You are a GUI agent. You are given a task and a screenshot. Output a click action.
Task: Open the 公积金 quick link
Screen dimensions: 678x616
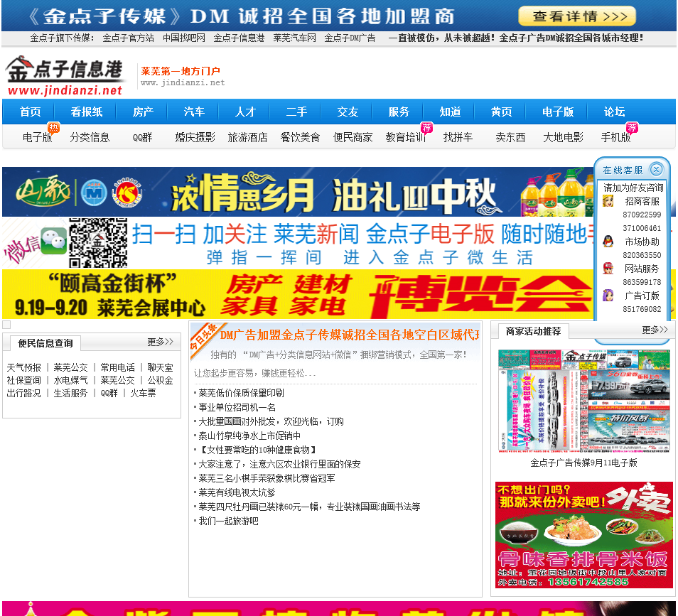click(x=160, y=380)
